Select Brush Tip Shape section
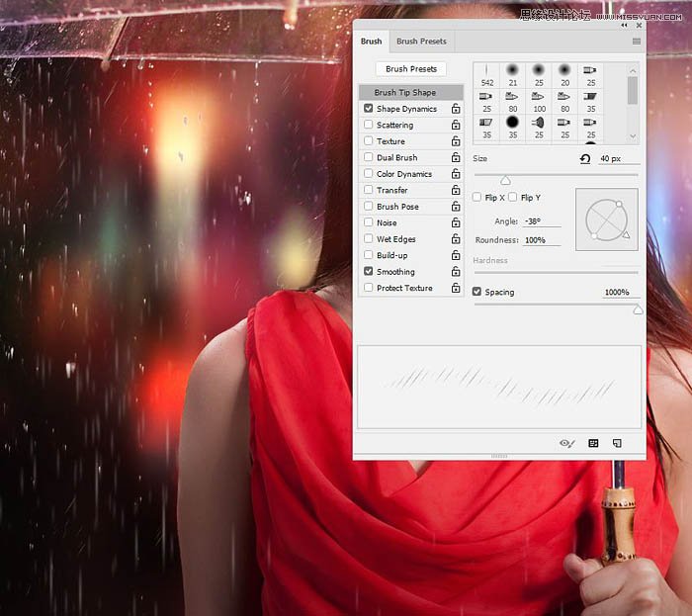Viewport: 692px width, 616px height. point(405,93)
